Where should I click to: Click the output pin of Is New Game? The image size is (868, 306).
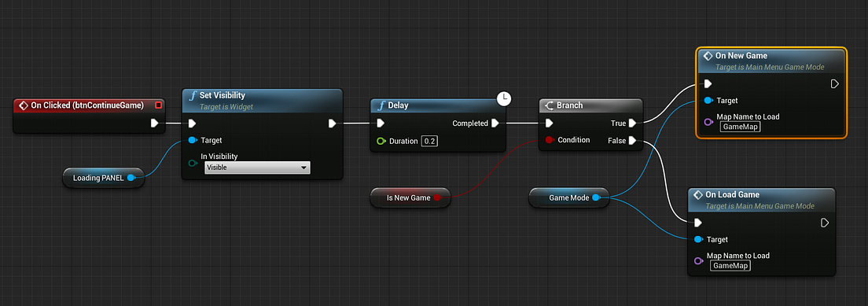(437, 197)
